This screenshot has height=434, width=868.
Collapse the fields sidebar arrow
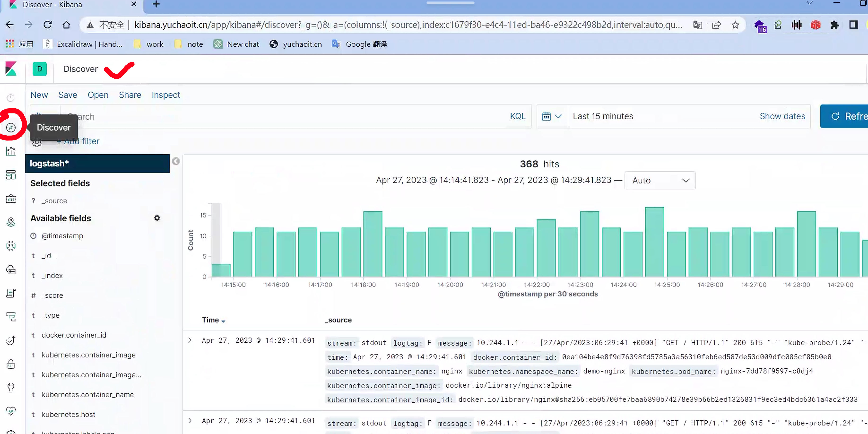click(176, 161)
